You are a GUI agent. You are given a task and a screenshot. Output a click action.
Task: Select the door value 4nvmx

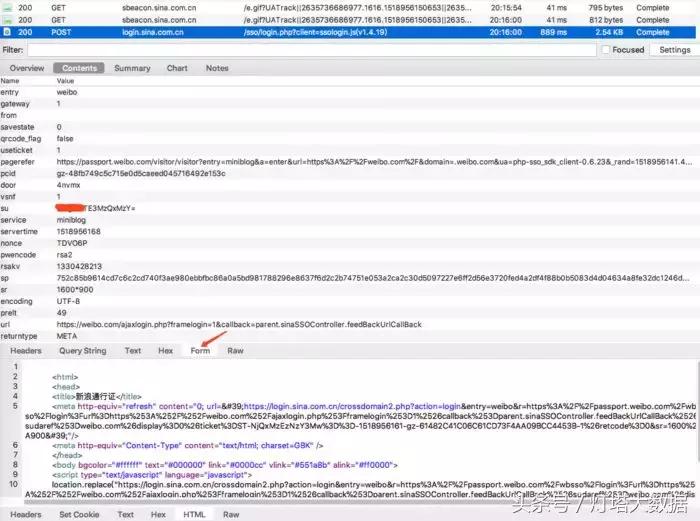(68, 185)
